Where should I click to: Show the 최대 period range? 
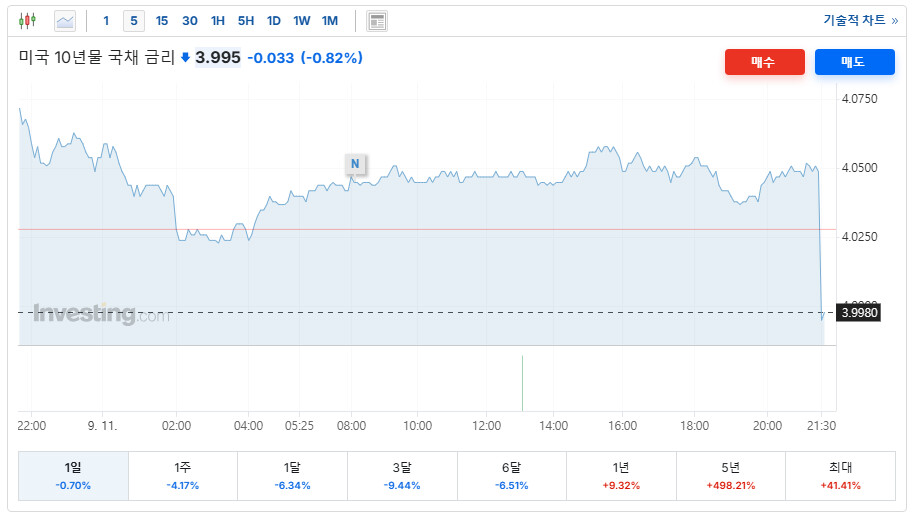(841, 476)
